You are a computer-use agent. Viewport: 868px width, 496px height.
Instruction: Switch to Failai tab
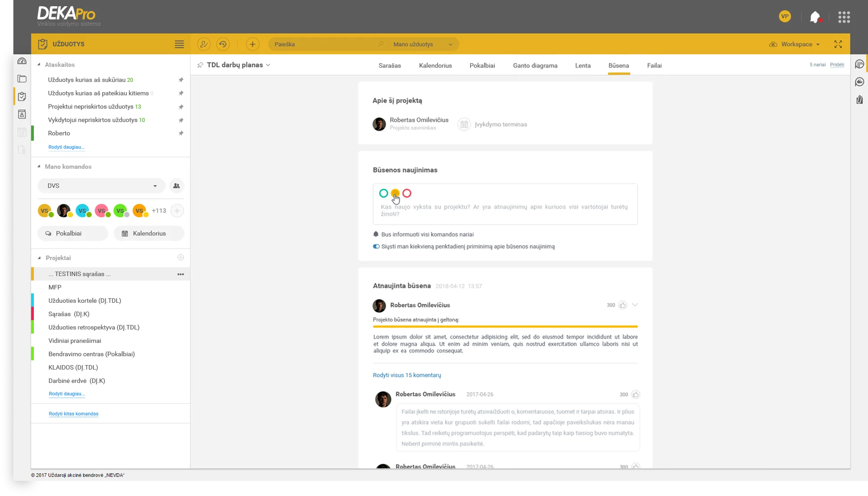click(x=654, y=65)
